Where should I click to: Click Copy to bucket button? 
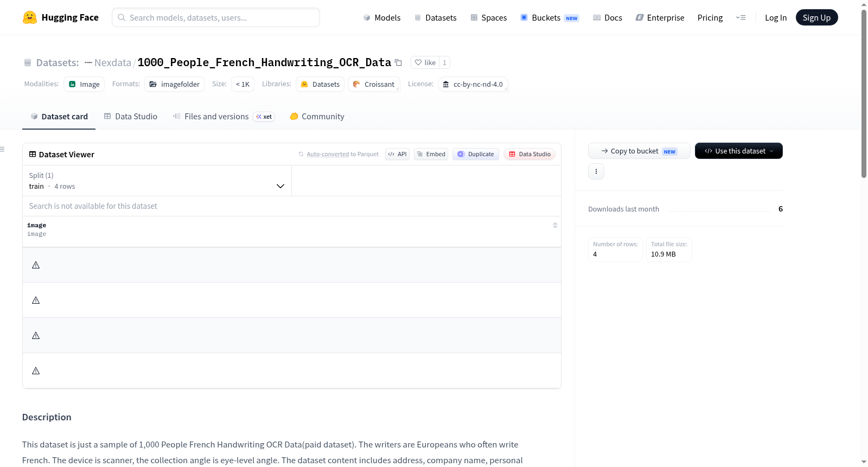point(639,151)
